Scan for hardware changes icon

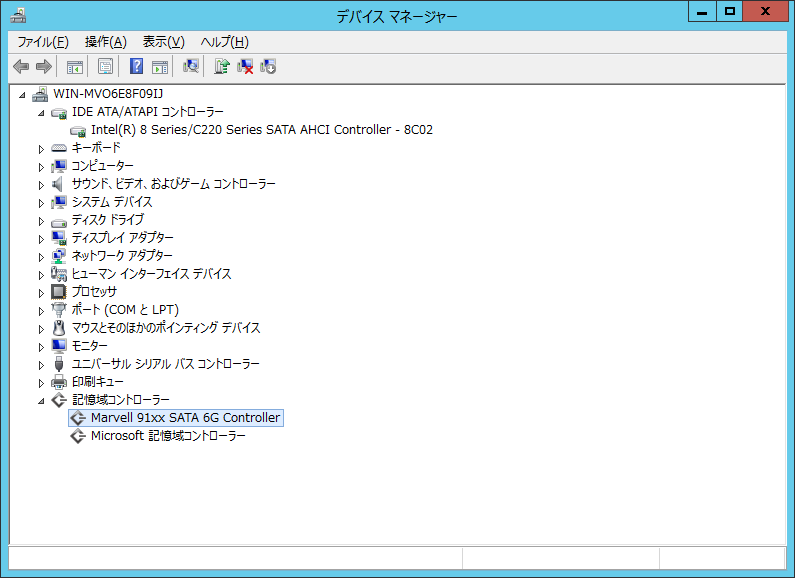tap(191, 66)
